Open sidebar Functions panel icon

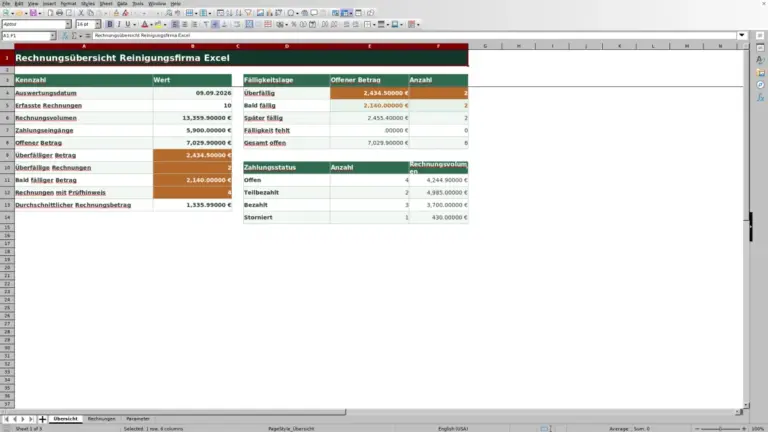[760, 97]
